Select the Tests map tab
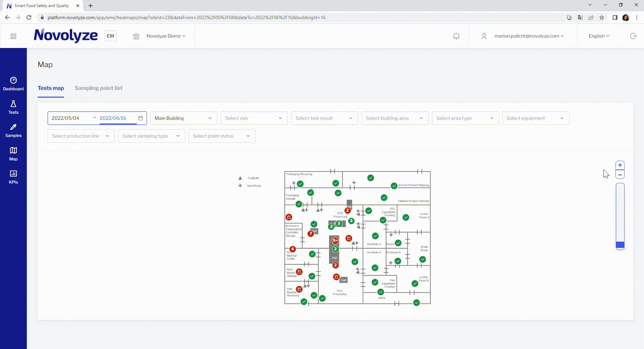 coord(51,88)
